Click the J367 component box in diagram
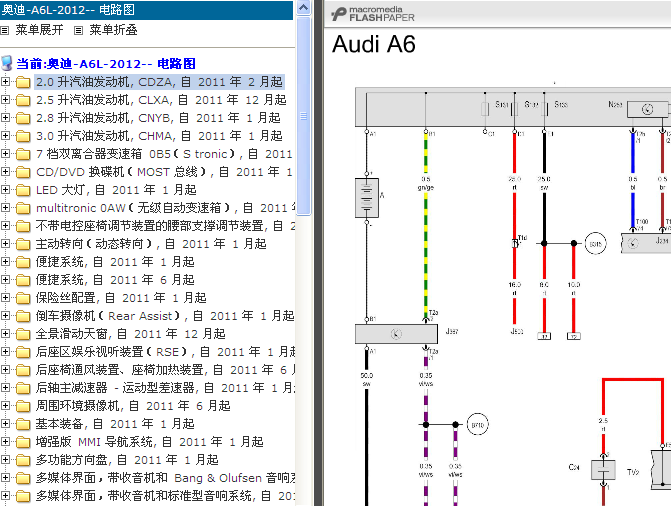671x506 pixels. tap(396, 333)
